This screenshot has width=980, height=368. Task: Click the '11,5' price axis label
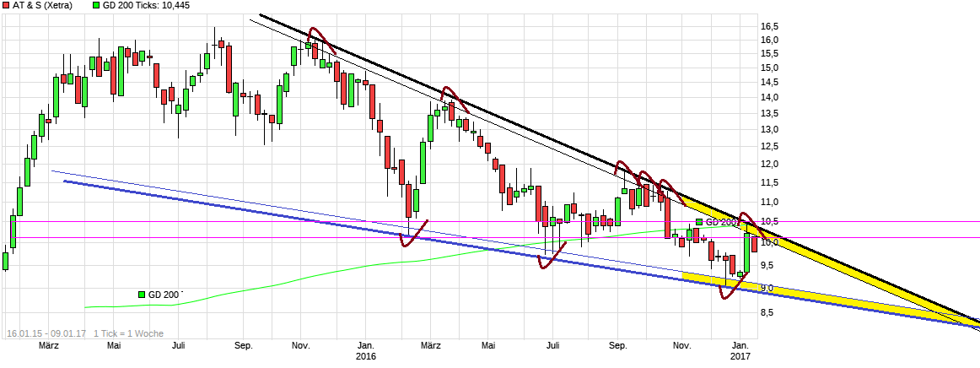tap(769, 183)
